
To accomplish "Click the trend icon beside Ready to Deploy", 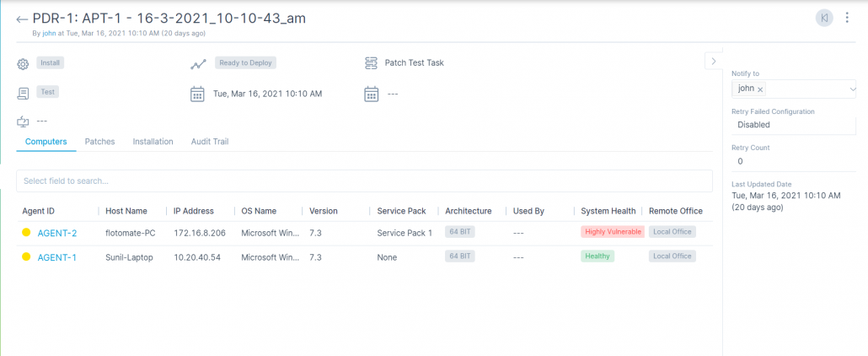I will point(198,63).
